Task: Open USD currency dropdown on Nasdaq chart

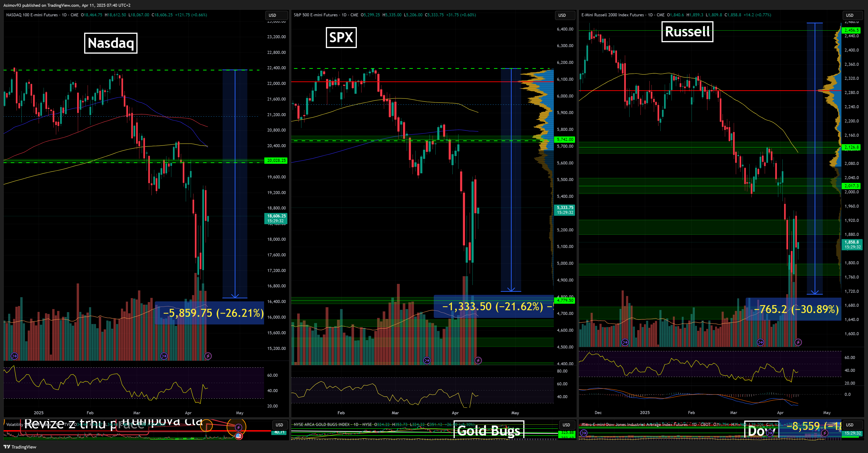Action: click(x=276, y=15)
